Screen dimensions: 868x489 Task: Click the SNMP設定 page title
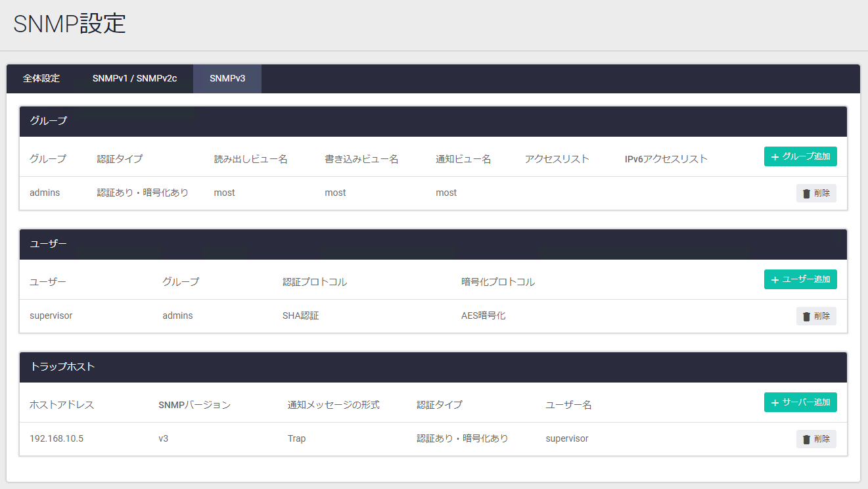(x=70, y=24)
